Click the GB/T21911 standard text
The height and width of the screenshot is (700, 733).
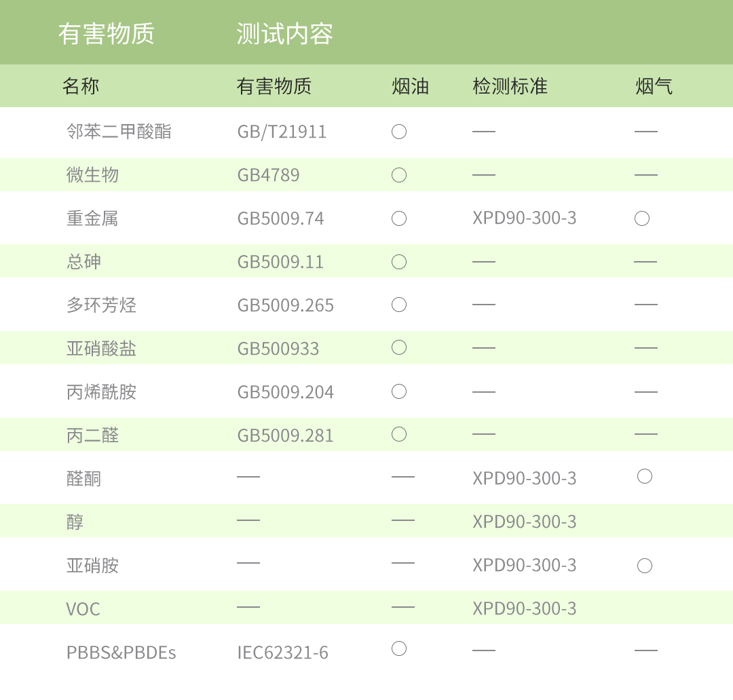282,132
